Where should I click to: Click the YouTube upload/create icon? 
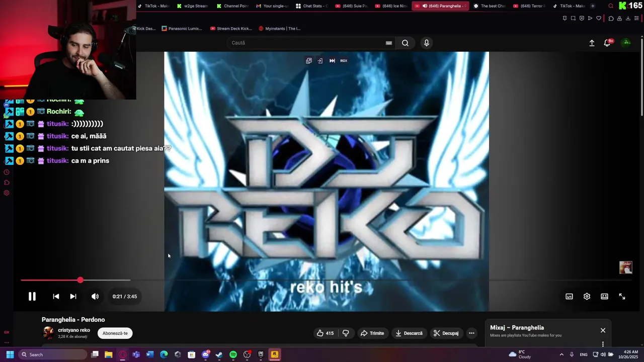click(x=592, y=43)
